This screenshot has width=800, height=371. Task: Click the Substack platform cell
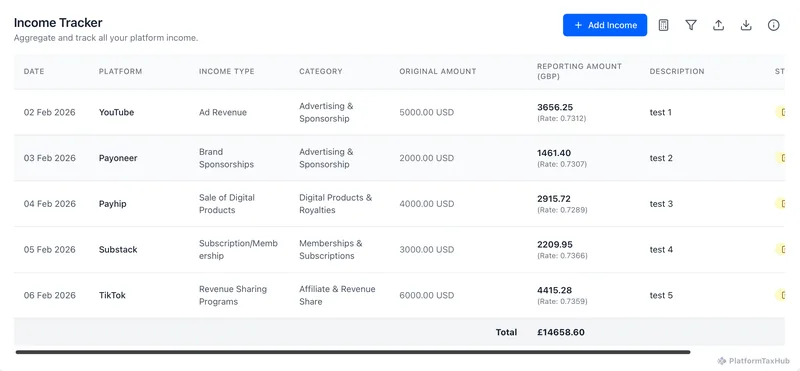[118, 250]
